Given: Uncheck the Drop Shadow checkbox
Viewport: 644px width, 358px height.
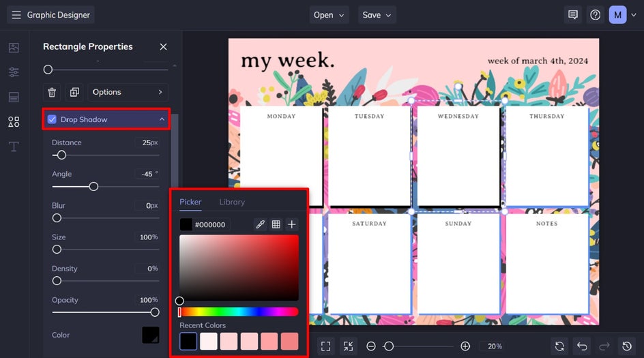Looking at the screenshot, I should point(52,119).
